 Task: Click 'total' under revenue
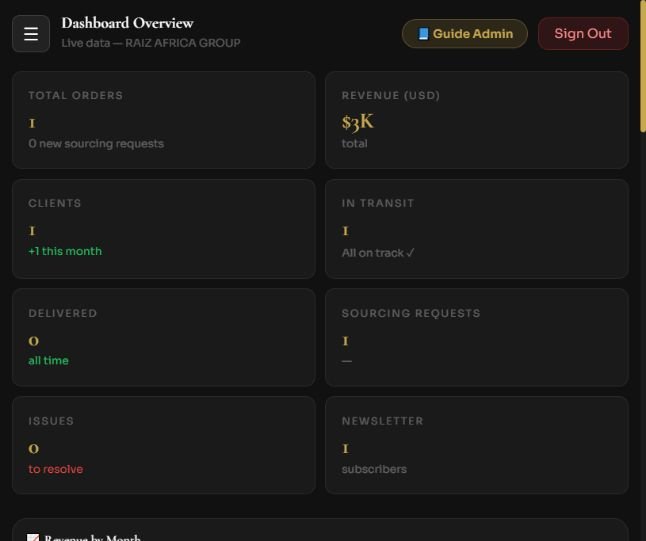pyautogui.click(x=354, y=144)
